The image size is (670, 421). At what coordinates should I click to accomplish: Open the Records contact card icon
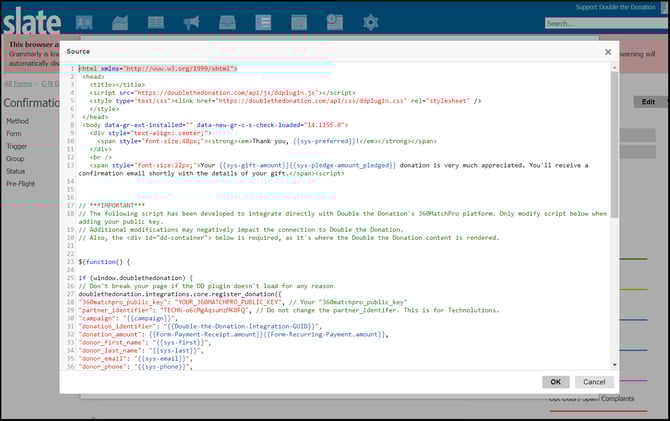coord(84,21)
